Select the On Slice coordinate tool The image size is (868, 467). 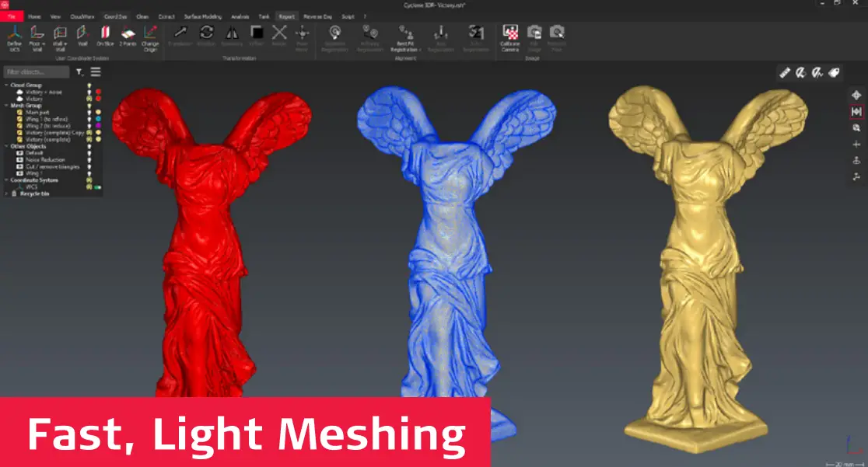click(x=105, y=37)
